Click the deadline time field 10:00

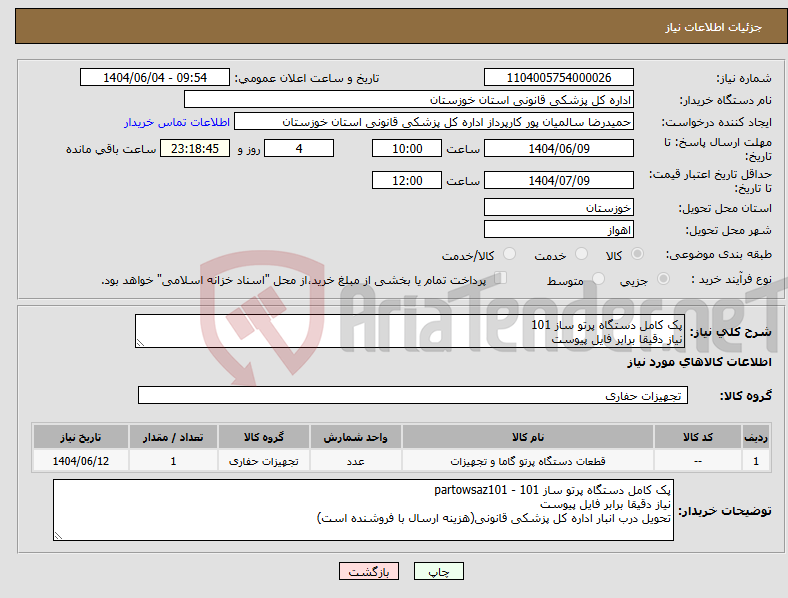click(407, 149)
